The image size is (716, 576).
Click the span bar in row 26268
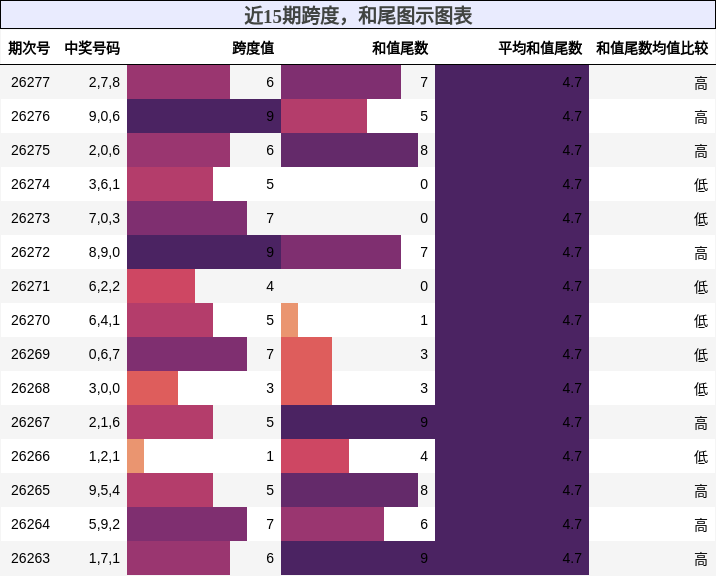pyautogui.click(x=153, y=388)
